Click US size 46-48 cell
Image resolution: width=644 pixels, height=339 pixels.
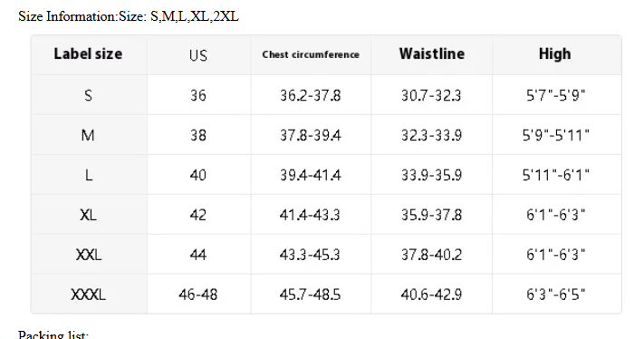tap(198, 295)
